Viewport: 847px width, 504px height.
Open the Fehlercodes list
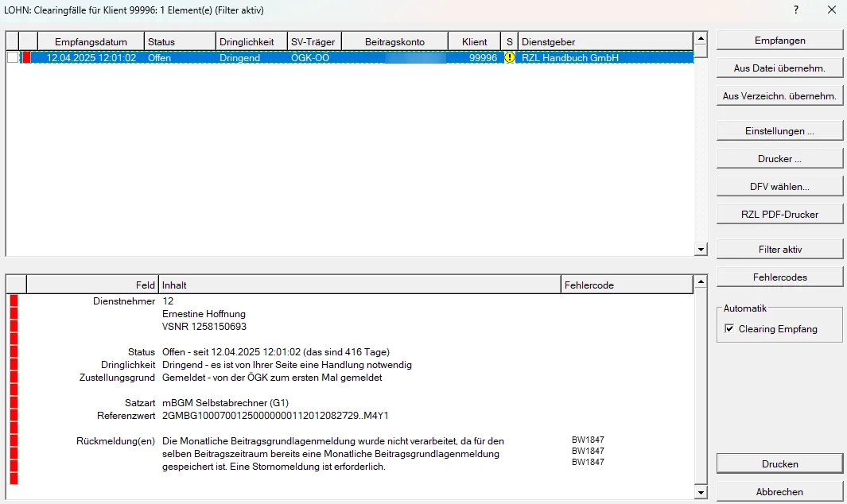click(x=779, y=277)
